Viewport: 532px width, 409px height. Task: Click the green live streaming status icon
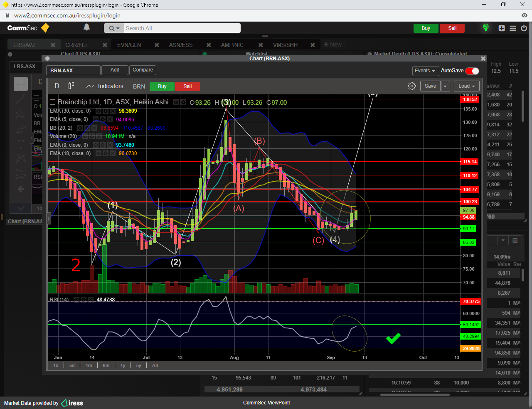coord(485,27)
